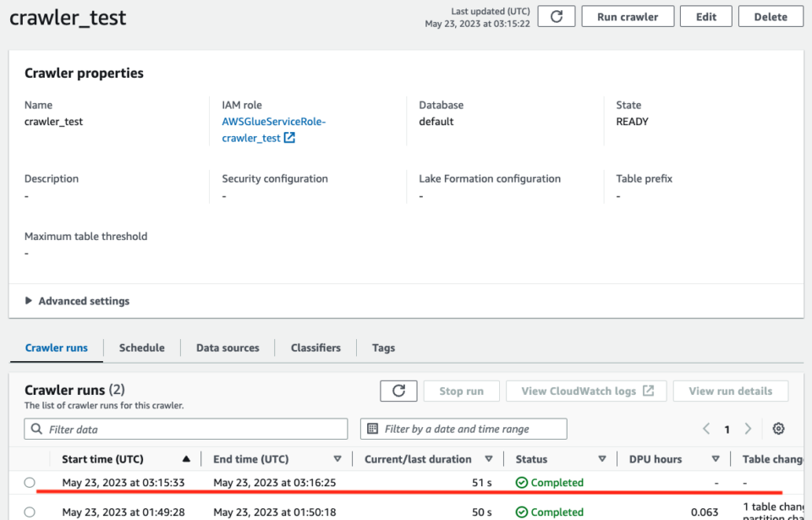Click DPU hours value 0.063
Image resolution: width=812 pixels, height=520 pixels.
(705, 512)
